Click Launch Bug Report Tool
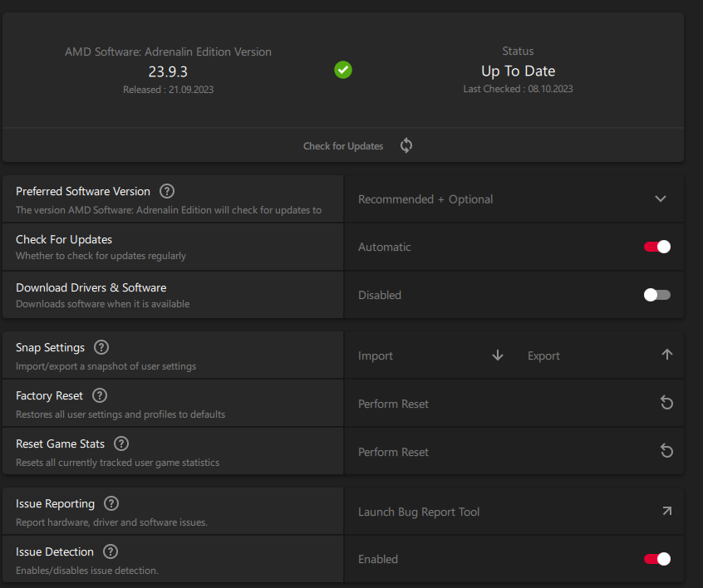 [419, 512]
